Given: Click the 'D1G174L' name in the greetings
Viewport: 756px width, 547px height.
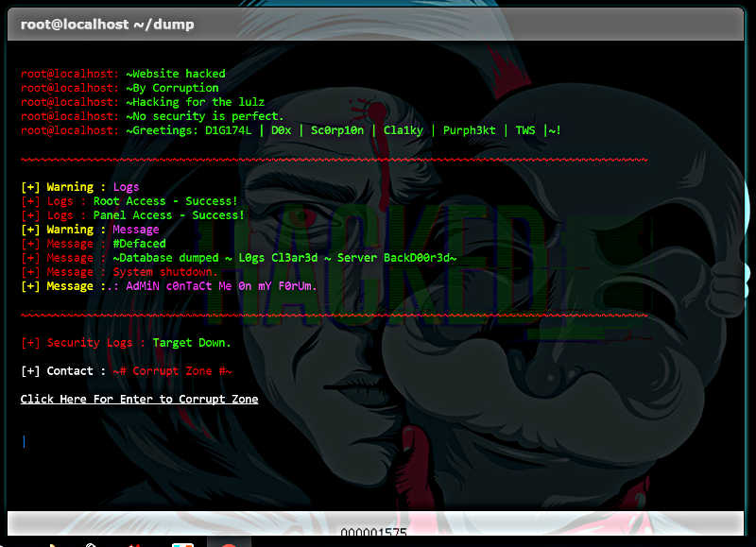Looking at the screenshot, I should [x=228, y=130].
